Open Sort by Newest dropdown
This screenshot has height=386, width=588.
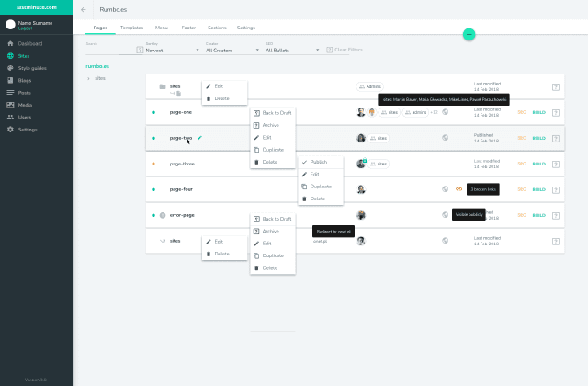coord(173,51)
